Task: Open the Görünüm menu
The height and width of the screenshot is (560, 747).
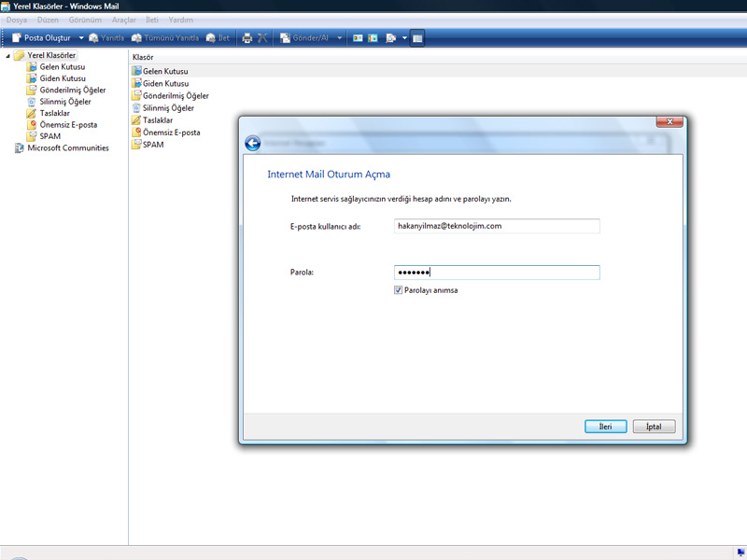Action: pyautogui.click(x=85, y=20)
